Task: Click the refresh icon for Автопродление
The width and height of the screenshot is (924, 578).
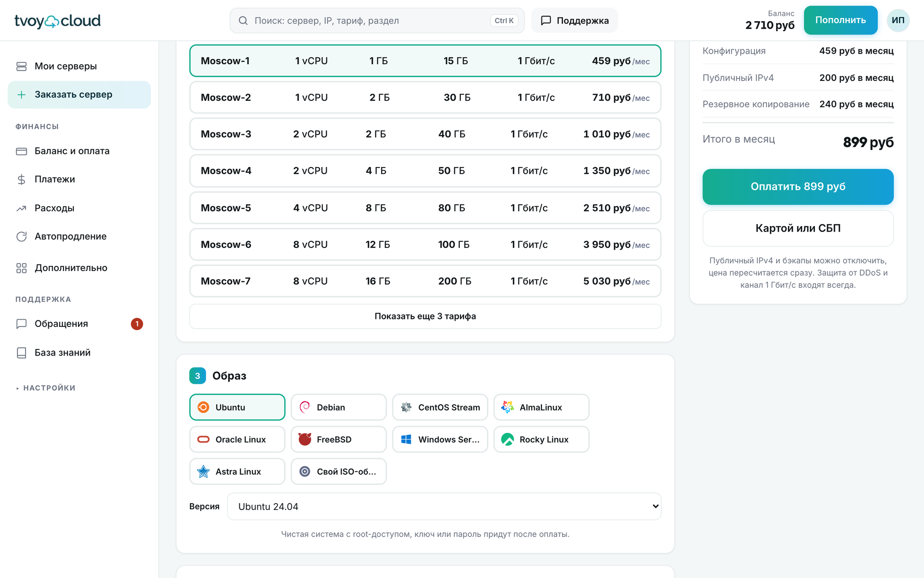Action: pyautogui.click(x=21, y=237)
